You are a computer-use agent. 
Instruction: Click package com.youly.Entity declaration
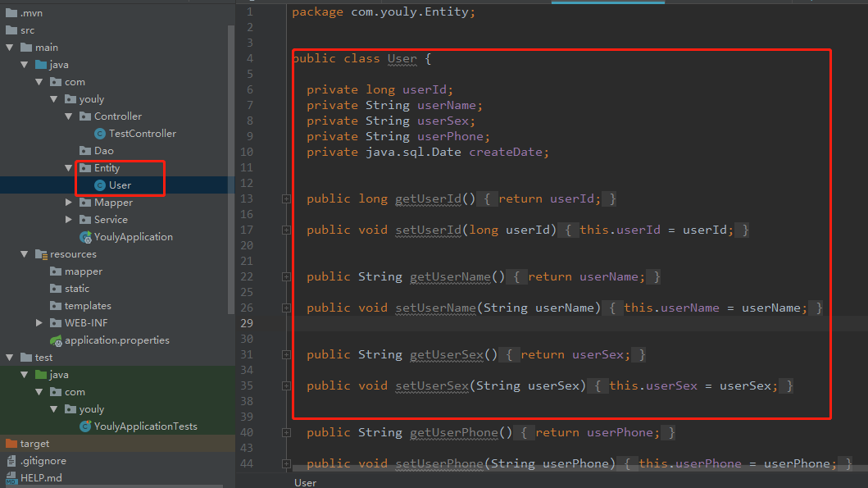tap(384, 12)
